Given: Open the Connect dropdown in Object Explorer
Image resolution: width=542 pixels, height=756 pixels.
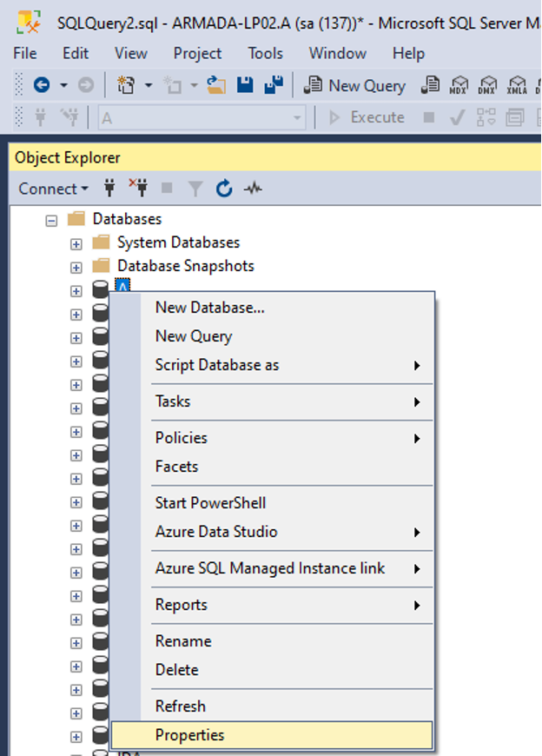Looking at the screenshot, I should point(53,189).
